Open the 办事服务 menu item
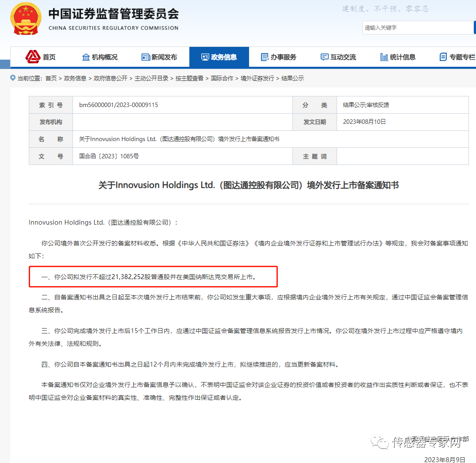 [279, 57]
